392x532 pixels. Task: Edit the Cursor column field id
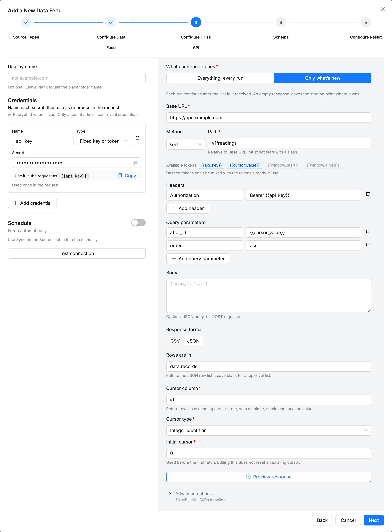pos(269,400)
